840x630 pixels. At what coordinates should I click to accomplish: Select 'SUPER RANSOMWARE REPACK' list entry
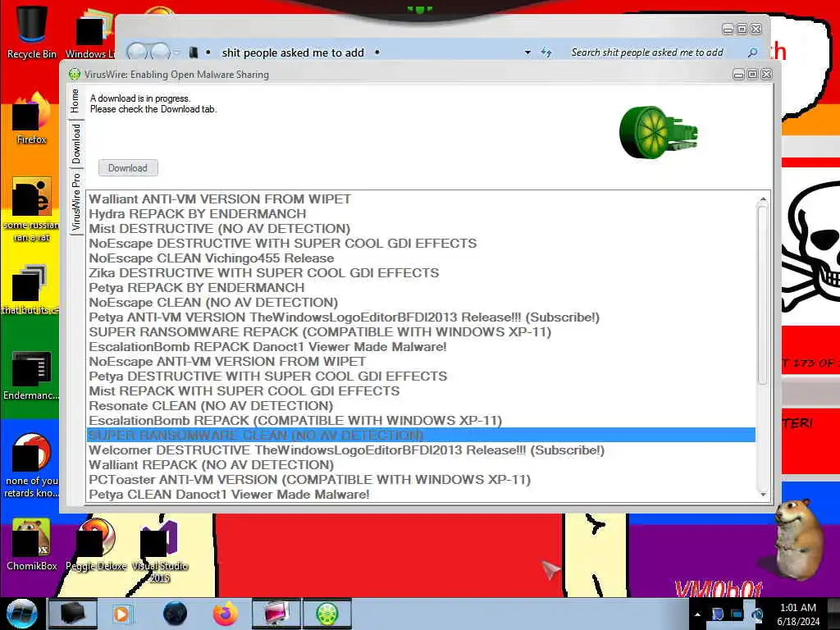click(421, 331)
